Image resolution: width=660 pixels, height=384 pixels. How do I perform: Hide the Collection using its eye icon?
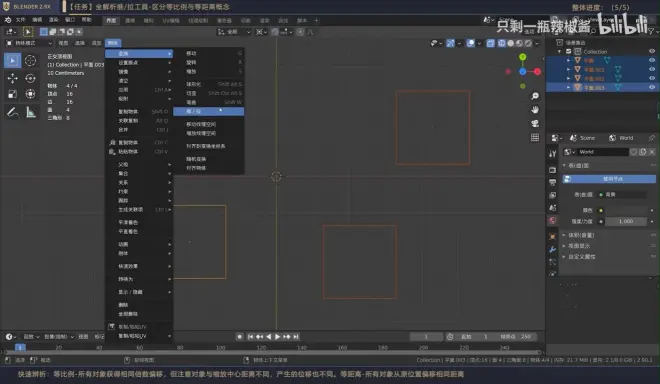(652, 51)
